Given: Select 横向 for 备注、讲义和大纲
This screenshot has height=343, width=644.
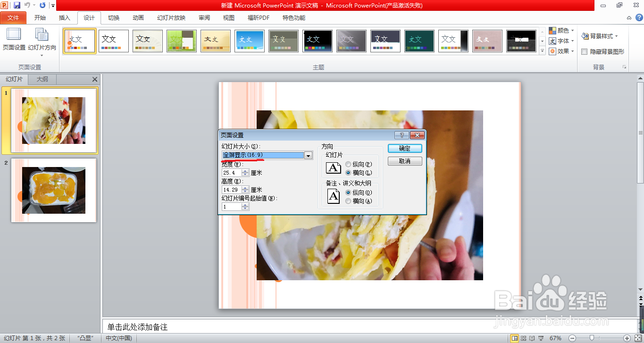Looking at the screenshot, I should tap(348, 201).
